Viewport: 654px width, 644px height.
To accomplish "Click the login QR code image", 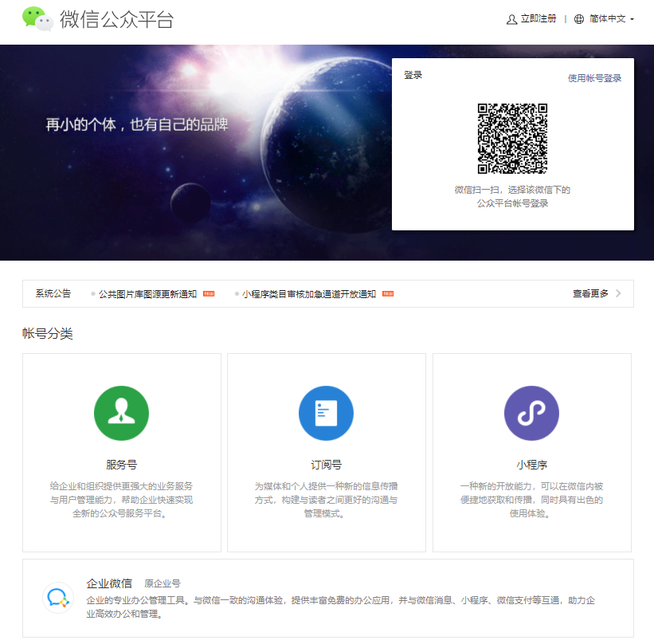I will click(512, 139).
